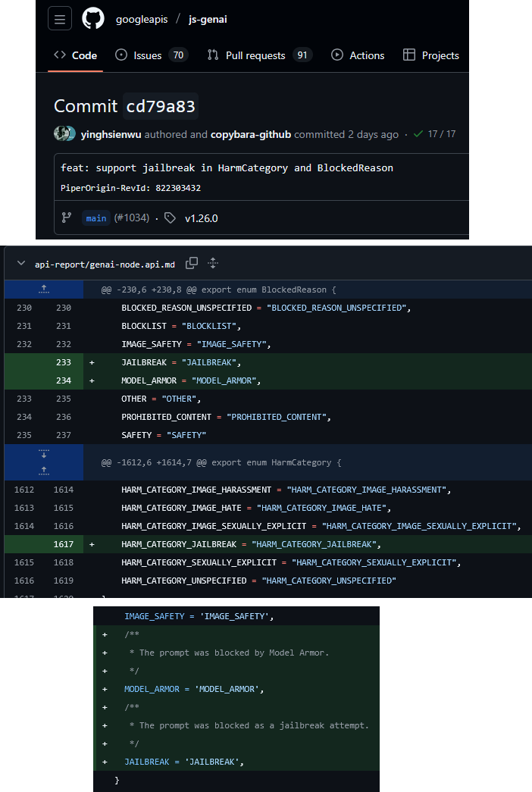The image size is (532, 792).
Task: Collapse the genai-node.api.md file diff
Action: (21, 263)
